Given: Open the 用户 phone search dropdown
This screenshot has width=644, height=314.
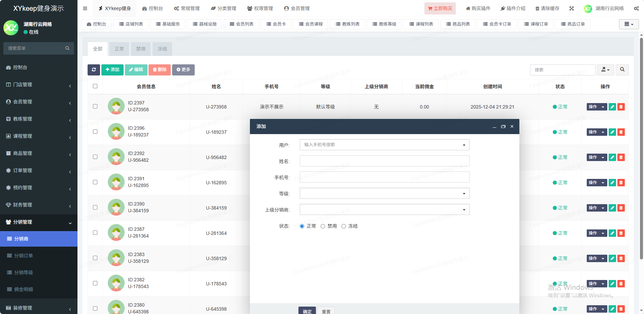Looking at the screenshot, I should [384, 145].
